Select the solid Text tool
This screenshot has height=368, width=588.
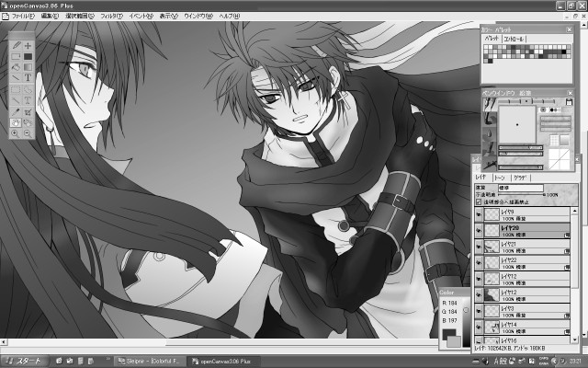28,77
